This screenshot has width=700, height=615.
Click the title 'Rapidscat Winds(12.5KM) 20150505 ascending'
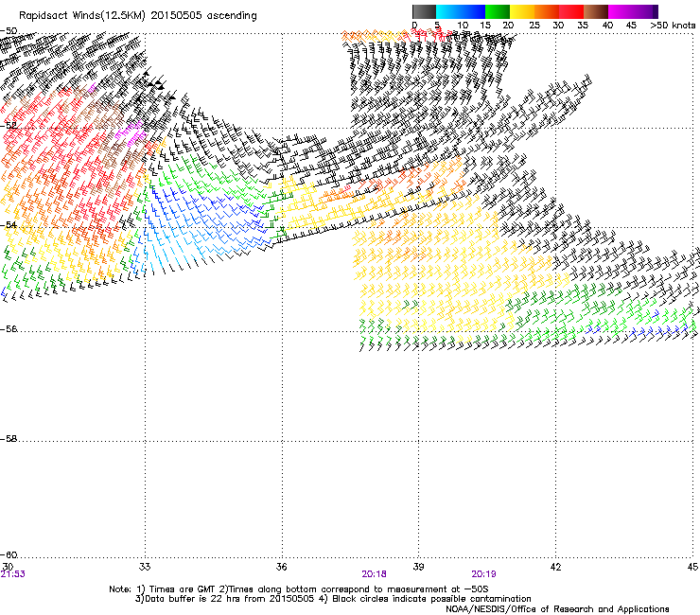coord(138,16)
